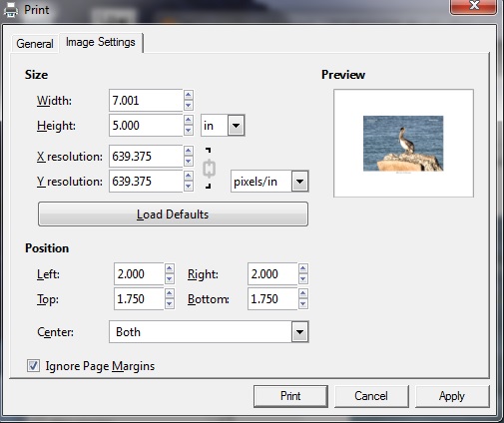Decrease the Right position with the down arrow

pos(303,279)
